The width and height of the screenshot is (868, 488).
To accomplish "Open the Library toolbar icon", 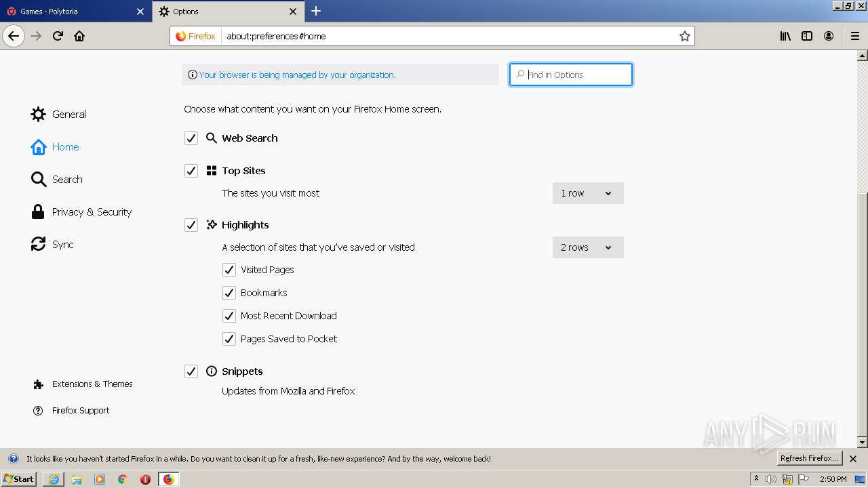I will (785, 36).
